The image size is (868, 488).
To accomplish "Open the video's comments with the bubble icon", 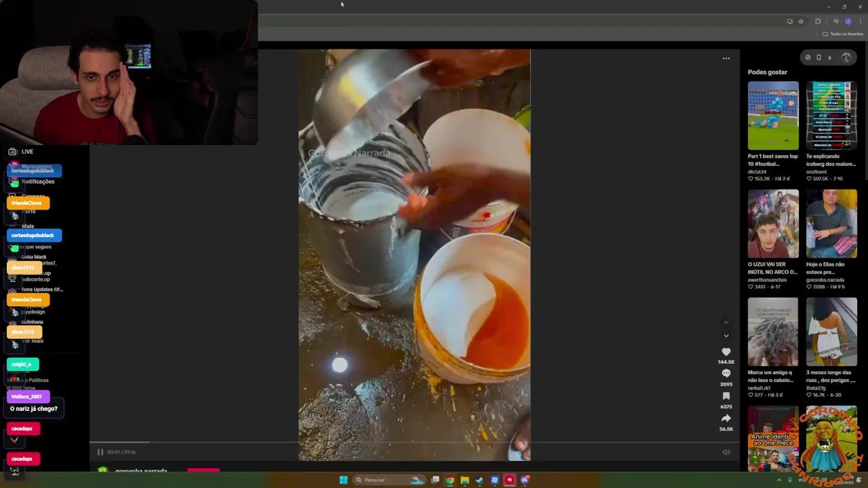I will 726,373.
